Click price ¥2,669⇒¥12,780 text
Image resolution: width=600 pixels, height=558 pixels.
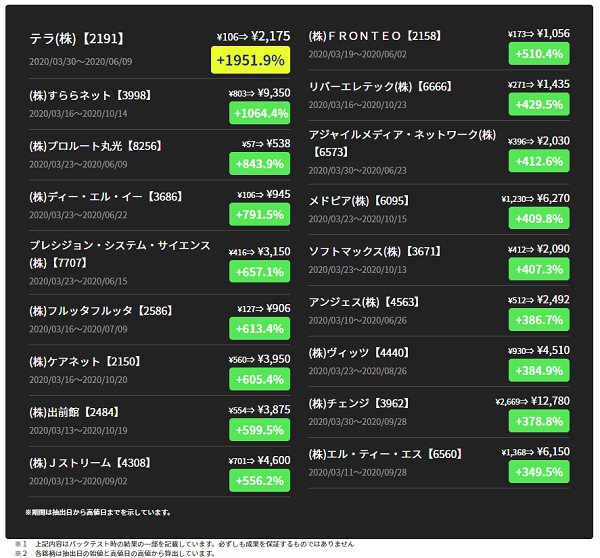click(533, 401)
